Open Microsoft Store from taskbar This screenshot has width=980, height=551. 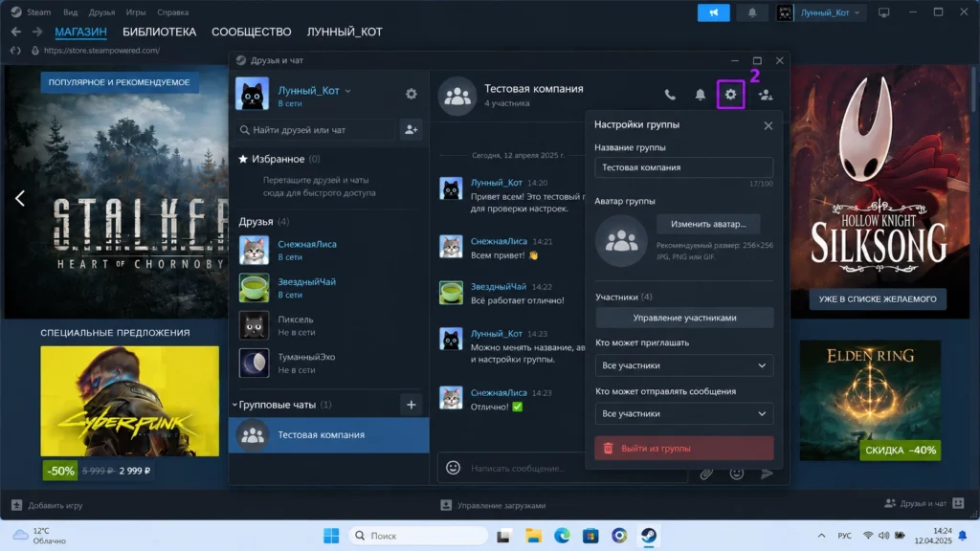pos(590,536)
